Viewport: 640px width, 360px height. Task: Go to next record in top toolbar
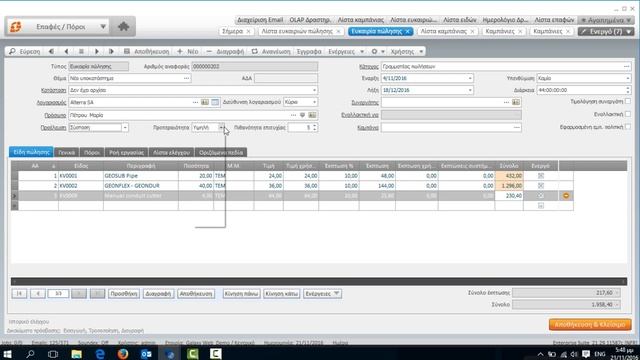pos(97,51)
